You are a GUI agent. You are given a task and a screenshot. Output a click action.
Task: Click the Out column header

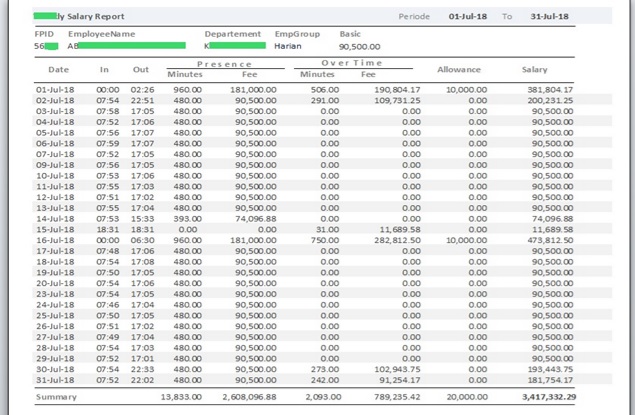[141, 70]
